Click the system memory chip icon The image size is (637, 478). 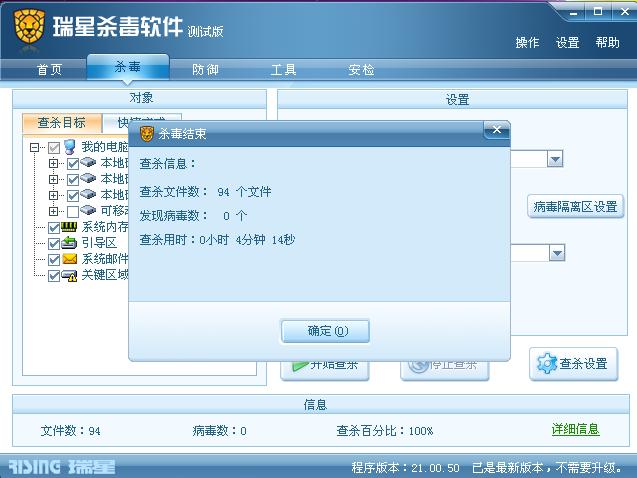(x=69, y=227)
